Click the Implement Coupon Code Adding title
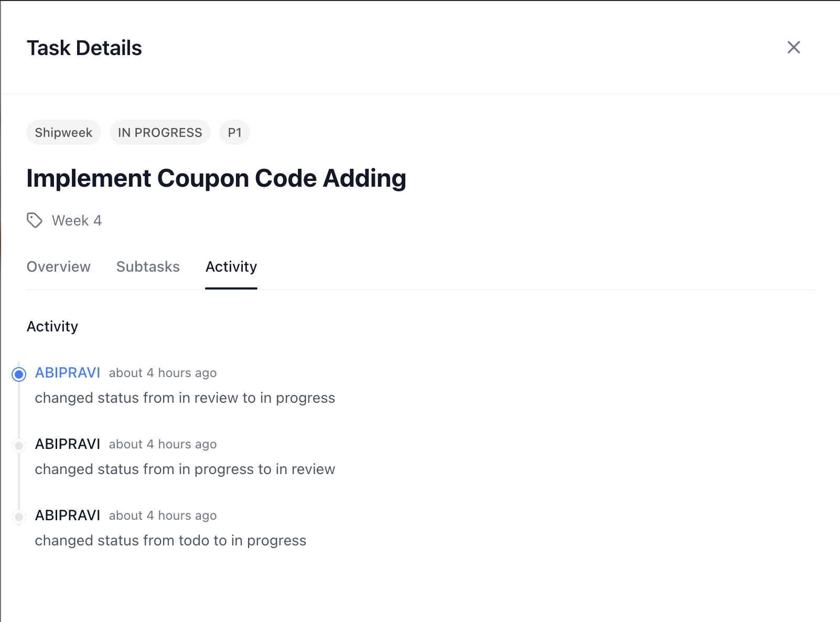This screenshot has width=840, height=622. 216,178
